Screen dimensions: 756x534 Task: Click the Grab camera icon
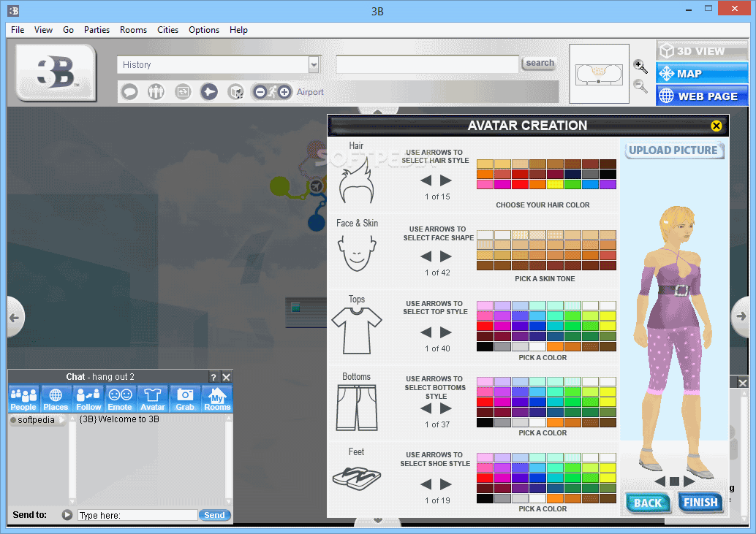[185, 399]
